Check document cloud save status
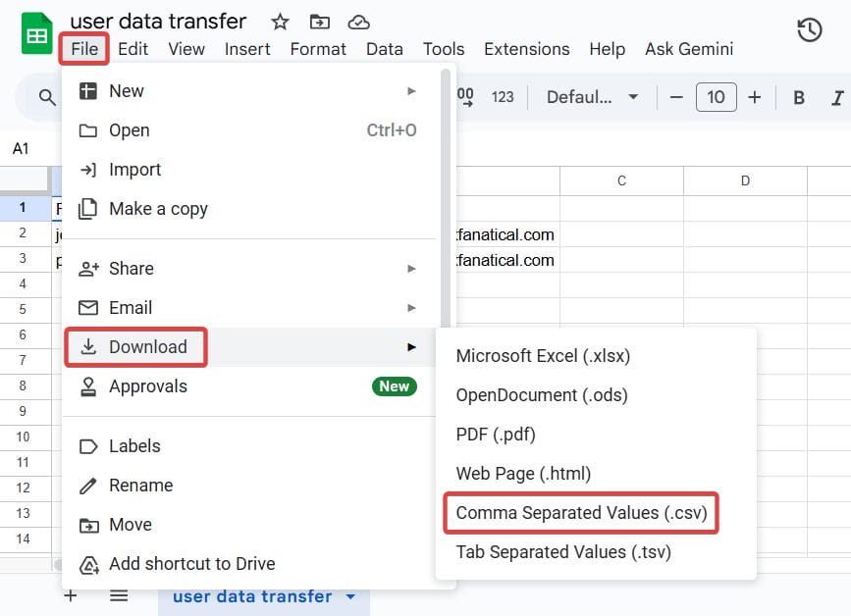This screenshot has width=851, height=616. (x=358, y=21)
